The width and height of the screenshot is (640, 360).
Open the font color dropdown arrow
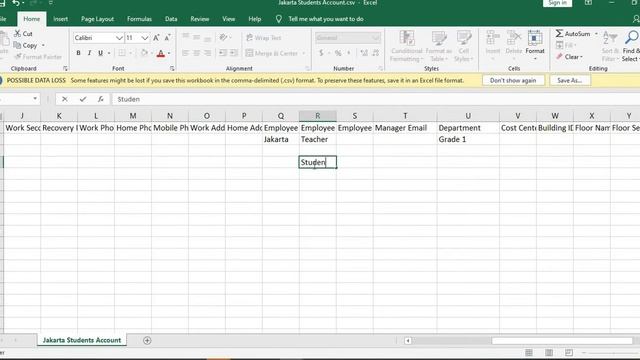point(169,53)
